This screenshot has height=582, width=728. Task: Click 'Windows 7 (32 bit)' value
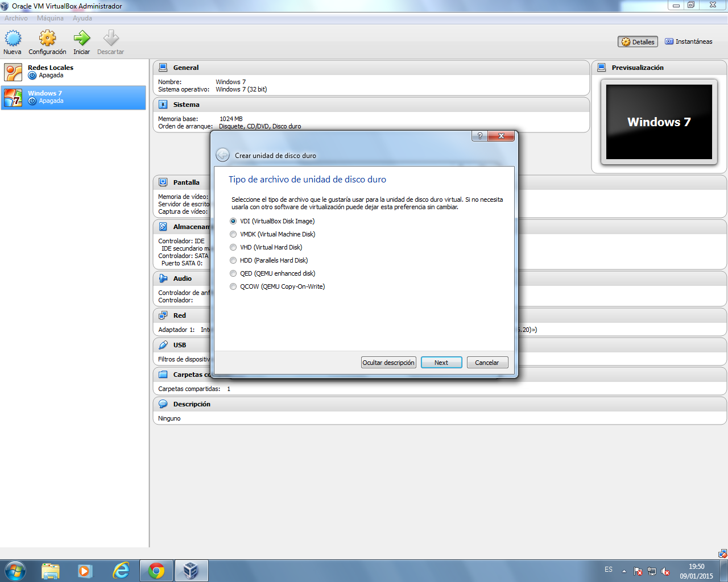241,89
